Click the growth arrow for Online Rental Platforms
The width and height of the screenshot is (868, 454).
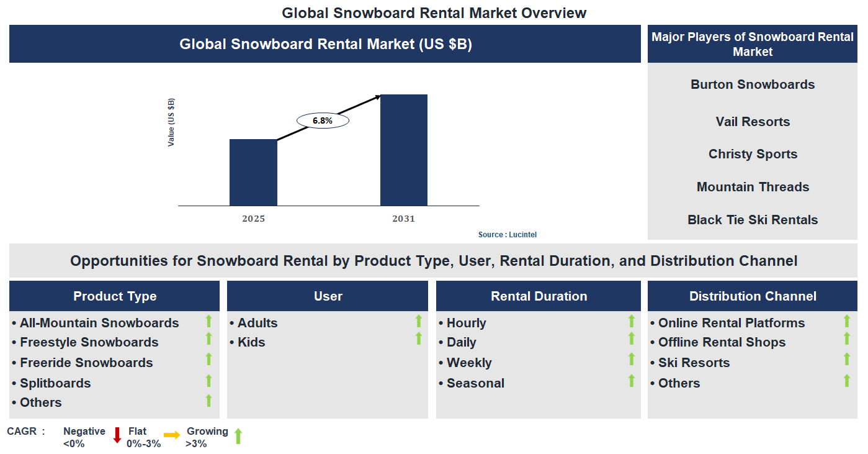(x=847, y=322)
